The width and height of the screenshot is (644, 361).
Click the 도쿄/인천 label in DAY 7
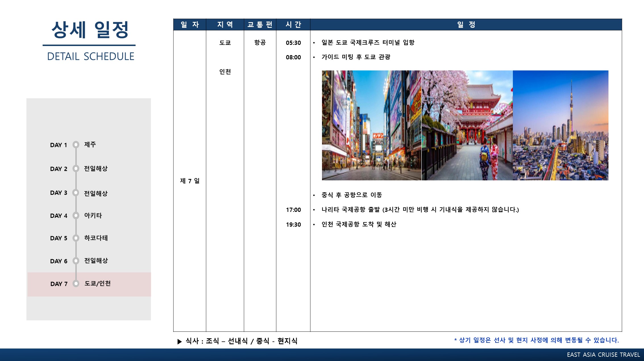coord(97,283)
